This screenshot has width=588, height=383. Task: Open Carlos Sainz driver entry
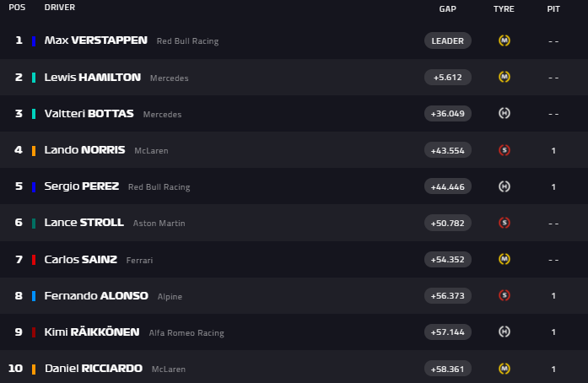click(82, 259)
